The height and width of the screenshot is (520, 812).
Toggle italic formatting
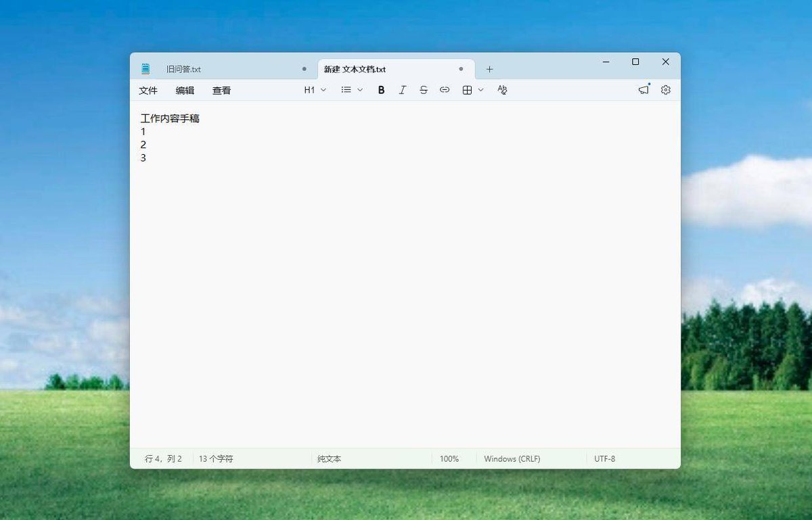click(x=402, y=90)
